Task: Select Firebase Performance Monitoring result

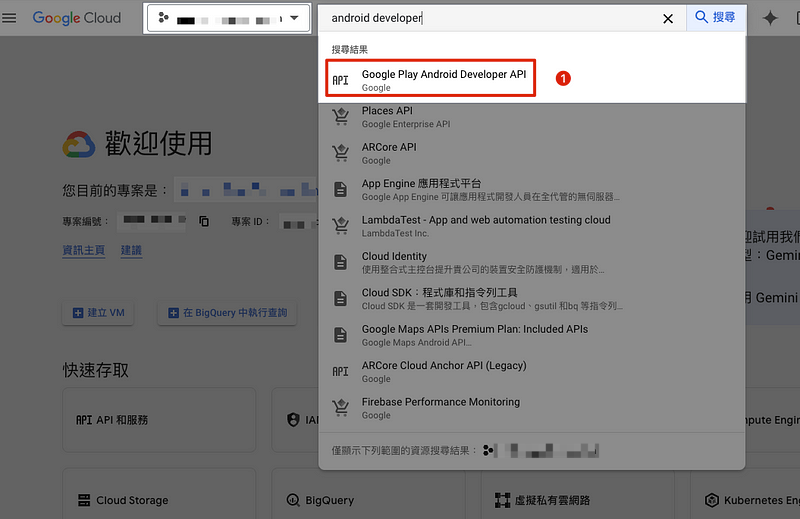Action: (532, 408)
